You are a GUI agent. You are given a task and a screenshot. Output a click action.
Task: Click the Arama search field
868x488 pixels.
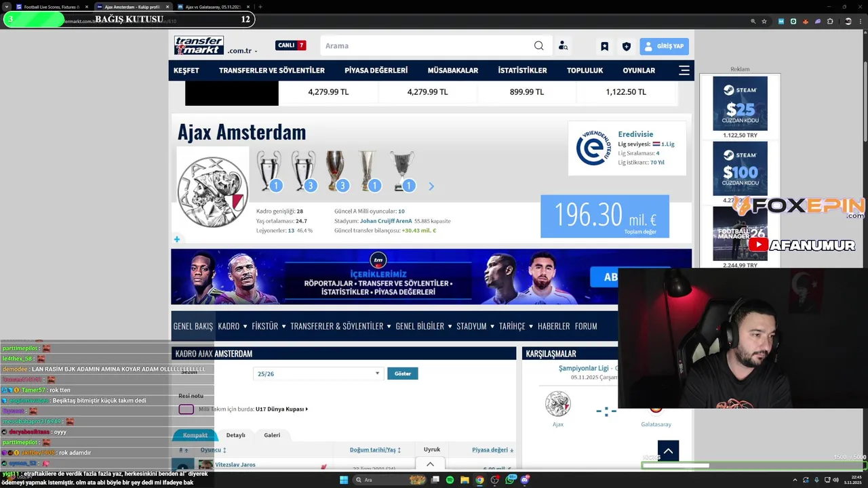429,45
